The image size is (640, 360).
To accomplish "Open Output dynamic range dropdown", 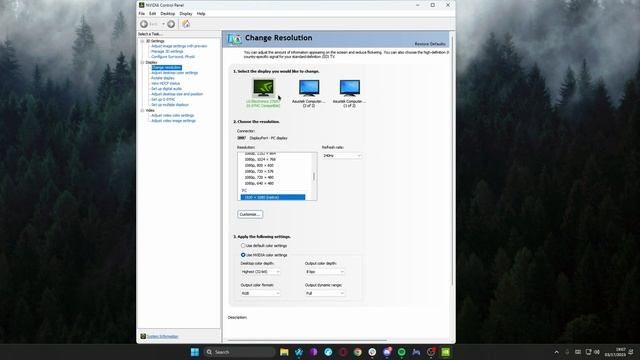I will [324, 293].
